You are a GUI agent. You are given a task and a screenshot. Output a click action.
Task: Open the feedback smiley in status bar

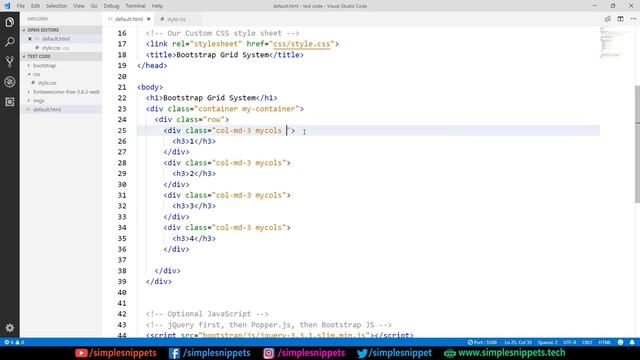pyautogui.click(x=620, y=342)
